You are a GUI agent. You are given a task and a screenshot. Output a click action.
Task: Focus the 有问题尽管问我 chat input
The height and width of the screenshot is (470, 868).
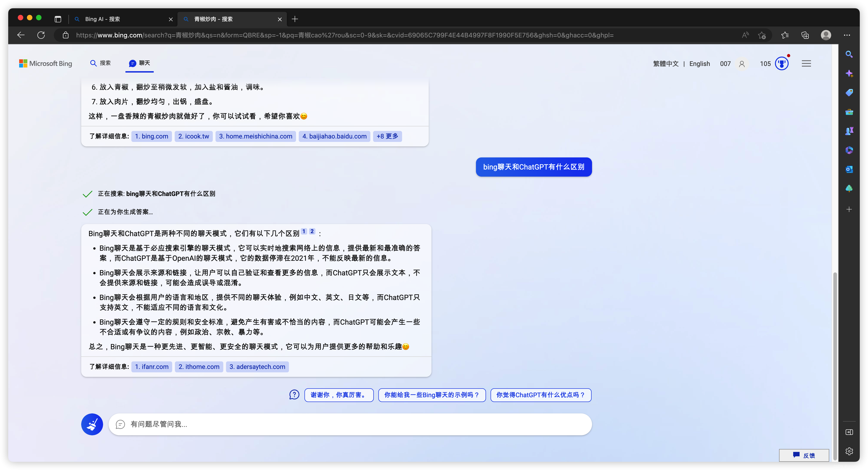(x=350, y=424)
